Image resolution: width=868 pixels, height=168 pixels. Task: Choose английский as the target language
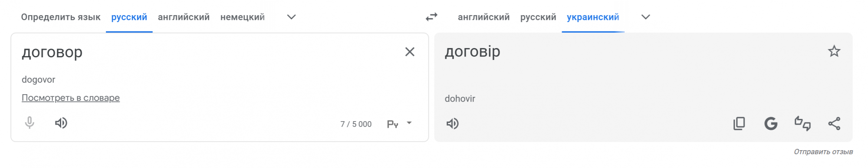(483, 17)
